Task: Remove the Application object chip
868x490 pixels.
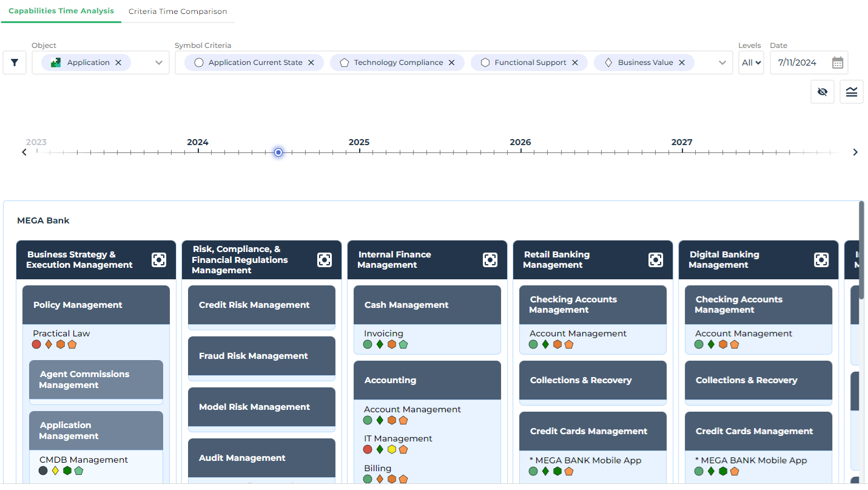Action: (x=118, y=63)
